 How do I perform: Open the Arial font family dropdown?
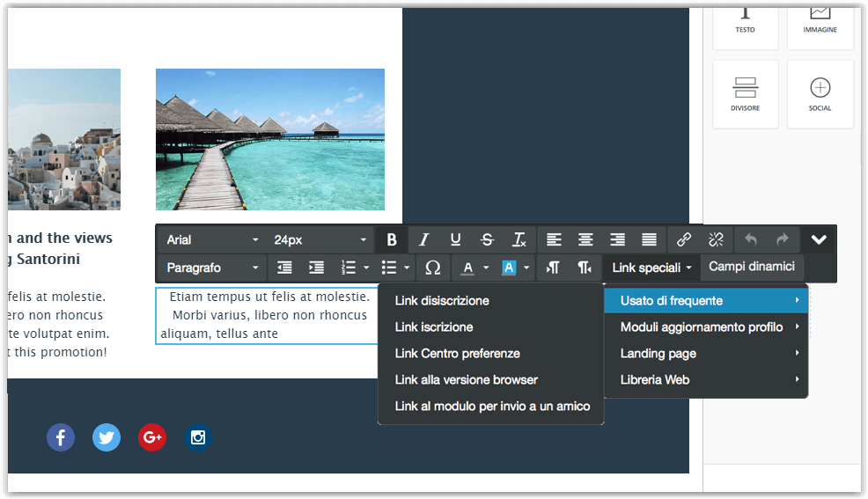click(x=212, y=239)
